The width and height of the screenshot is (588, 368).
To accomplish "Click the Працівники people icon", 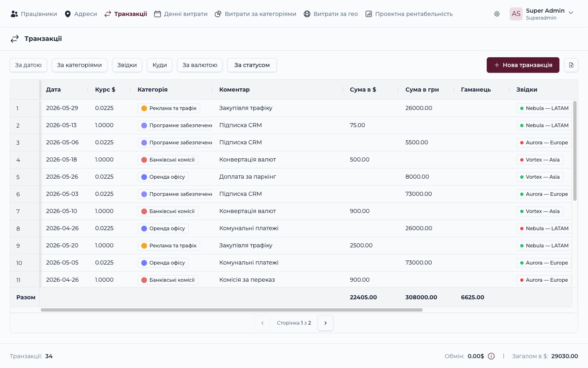I will click(14, 14).
